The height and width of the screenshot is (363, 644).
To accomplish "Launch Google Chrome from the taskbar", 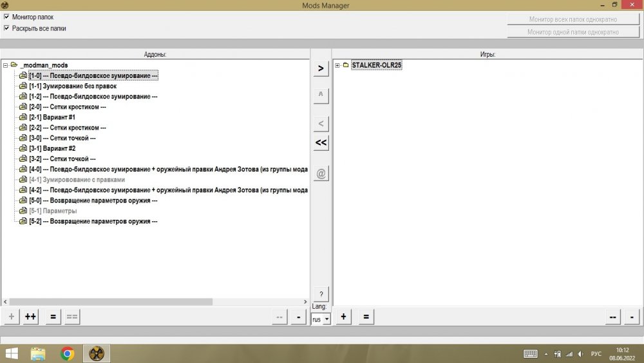I will (68, 353).
